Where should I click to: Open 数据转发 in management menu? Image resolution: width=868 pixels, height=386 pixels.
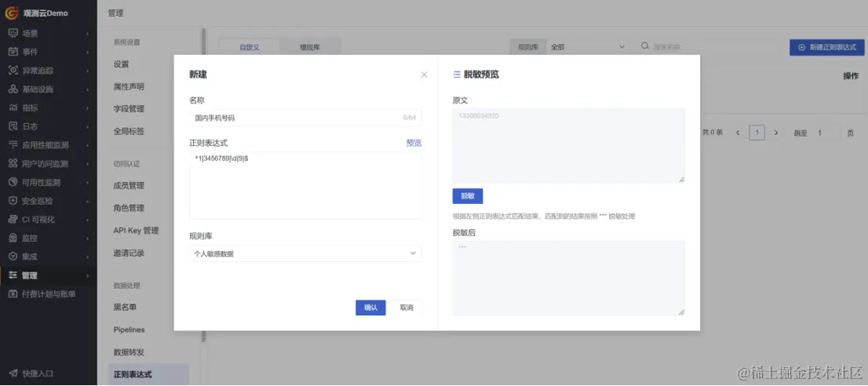tap(129, 352)
